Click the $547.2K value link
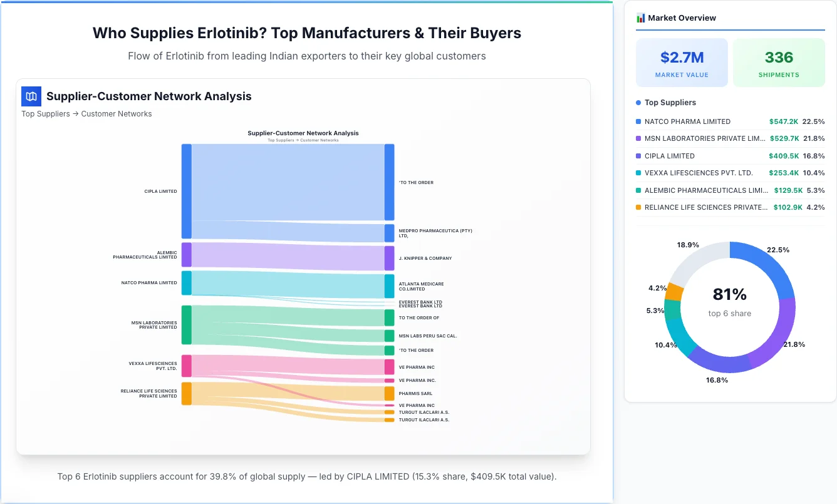This screenshot has height=504, width=837. point(785,121)
